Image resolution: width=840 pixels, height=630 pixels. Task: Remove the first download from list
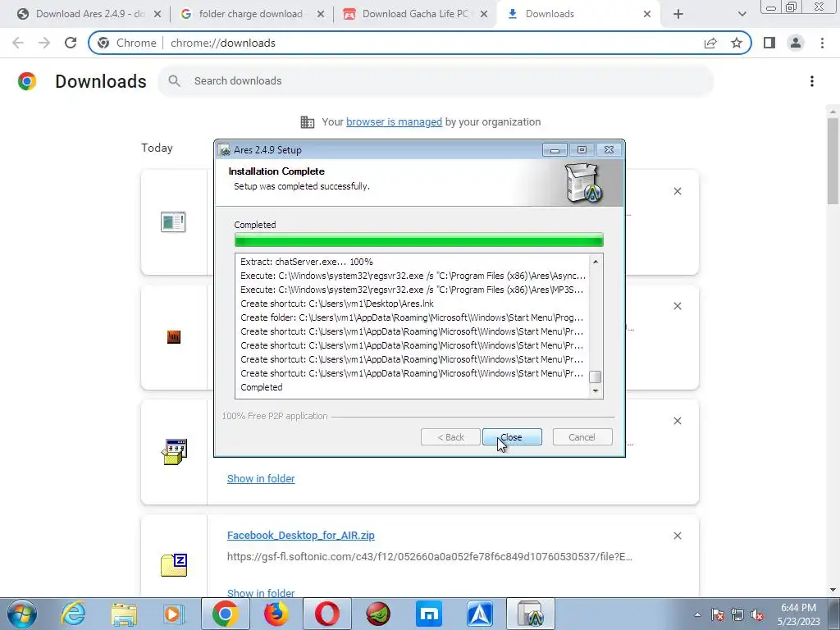pos(677,191)
